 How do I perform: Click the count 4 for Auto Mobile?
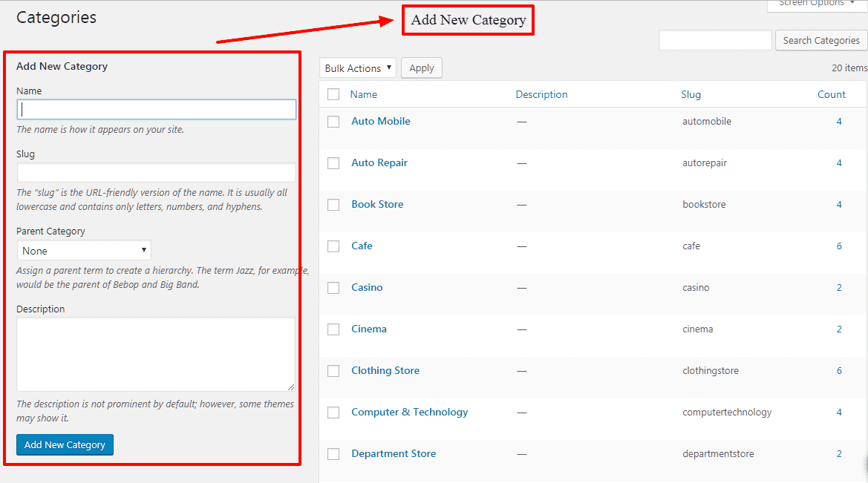click(839, 121)
